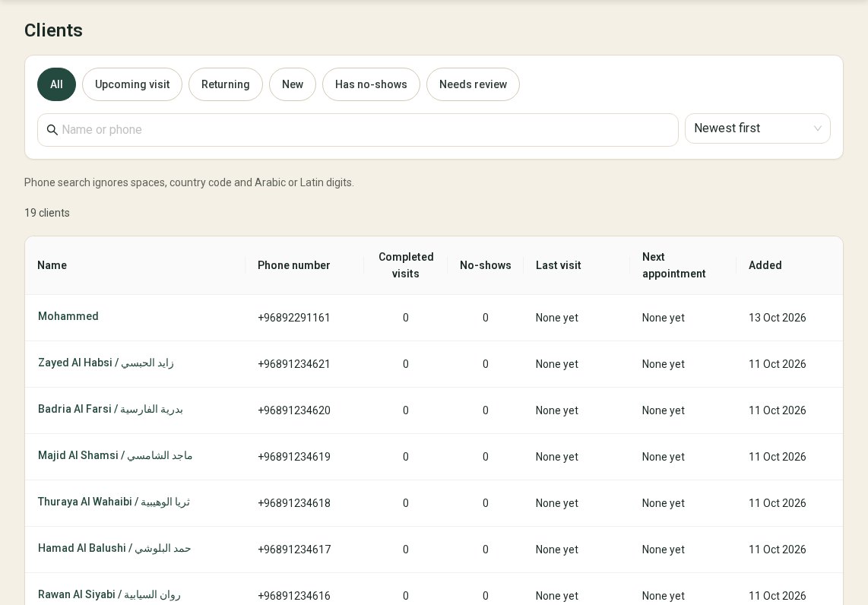
Task: Open Rawan Al Siyabi's profile
Action: [109, 595]
